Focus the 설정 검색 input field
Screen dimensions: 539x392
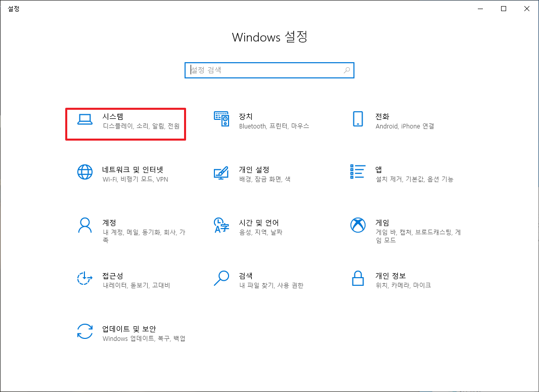(269, 70)
